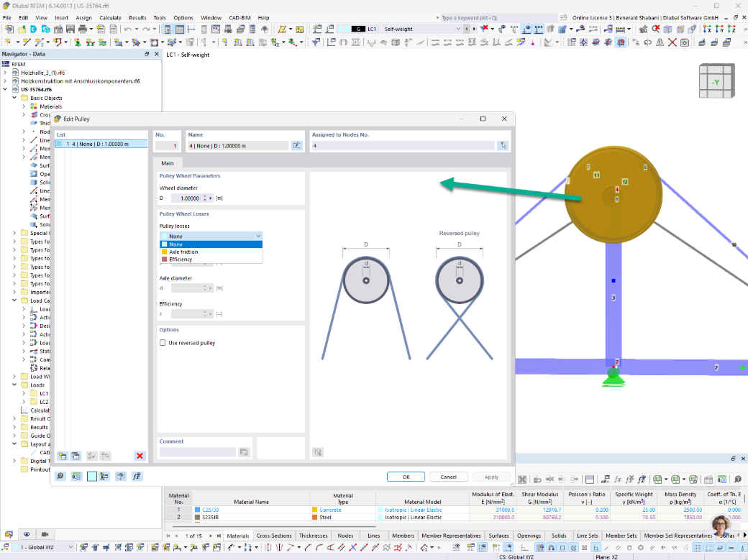Click the new node tool in the second toolbar
This screenshot has height=560, width=748.
[9, 42]
